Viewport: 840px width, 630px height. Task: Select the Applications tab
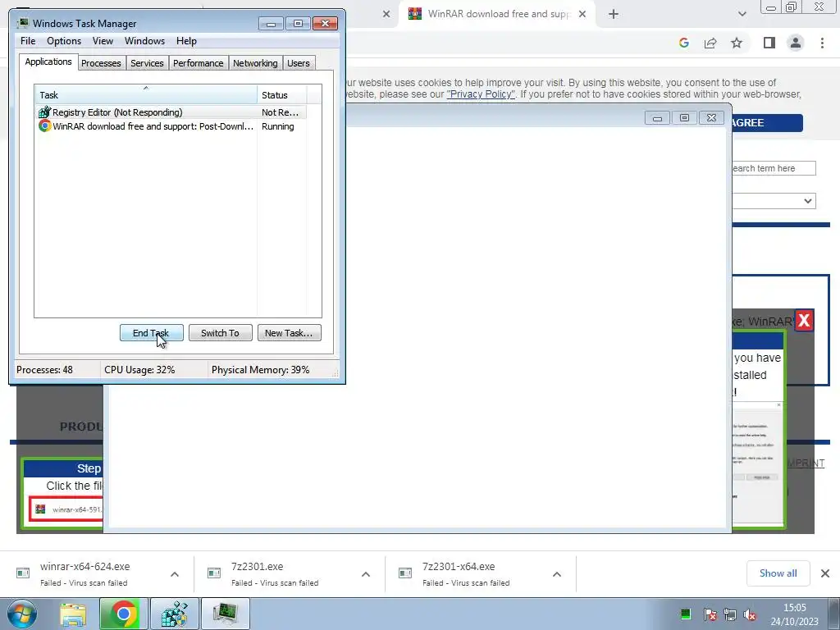[48, 62]
